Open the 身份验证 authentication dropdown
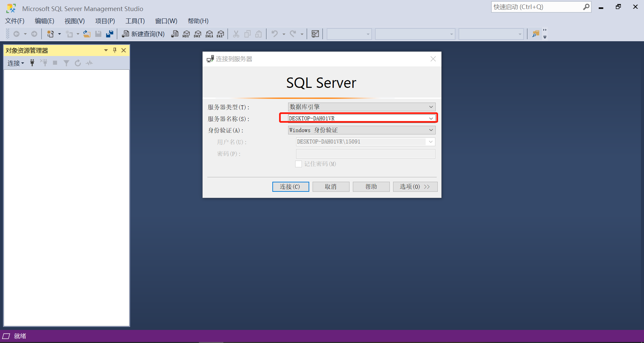 (431, 130)
